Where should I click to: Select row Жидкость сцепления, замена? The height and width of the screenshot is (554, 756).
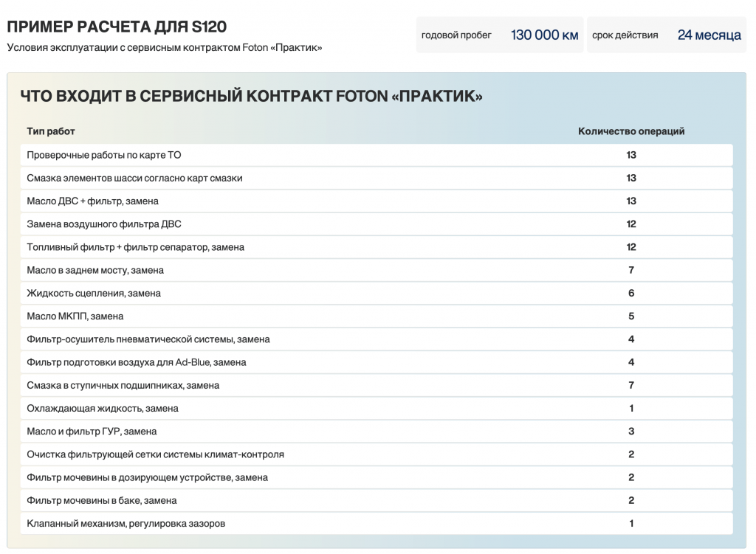click(377, 294)
